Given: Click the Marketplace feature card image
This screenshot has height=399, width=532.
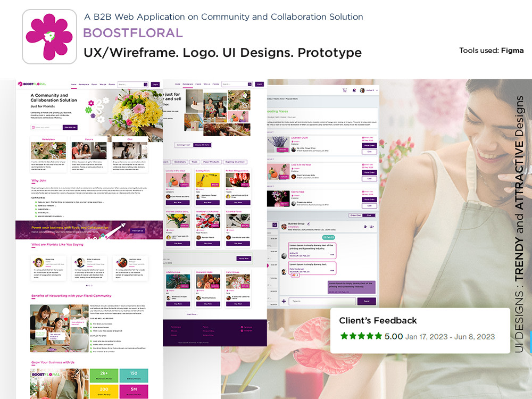Looking at the screenshot, I should coord(48,151).
